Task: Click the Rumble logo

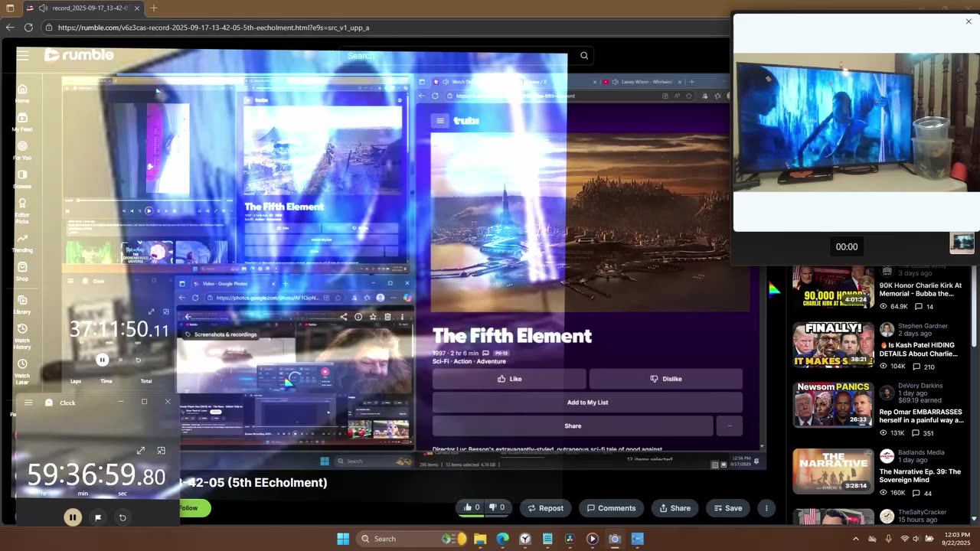Action: click(x=79, y=55)
